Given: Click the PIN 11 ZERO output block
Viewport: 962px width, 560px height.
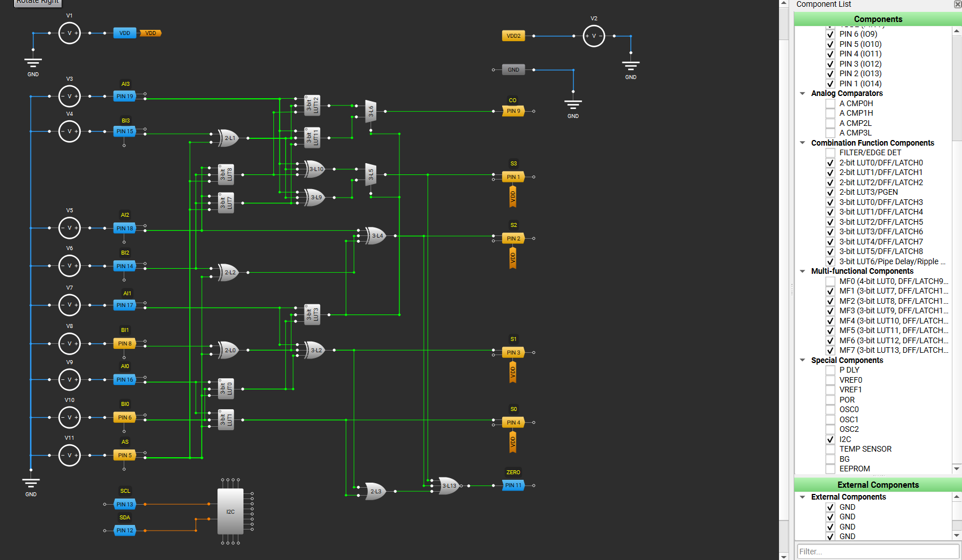Looking at the screenshot, I should 513,485.
